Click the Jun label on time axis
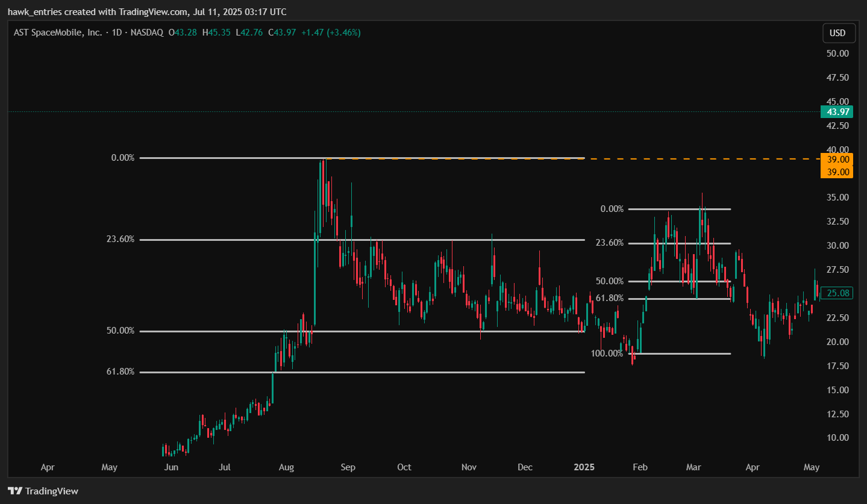 coord(171,467)
